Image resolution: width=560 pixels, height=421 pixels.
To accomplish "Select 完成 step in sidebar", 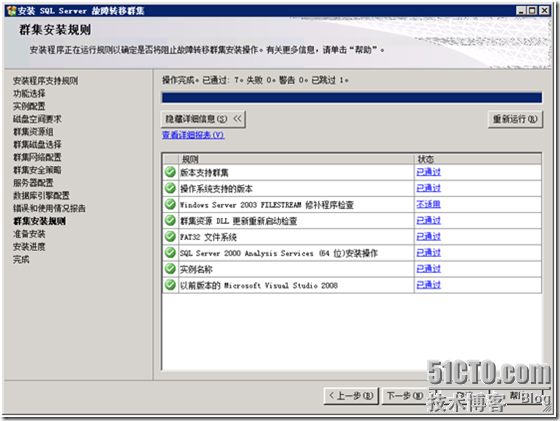I will [21, 260].
